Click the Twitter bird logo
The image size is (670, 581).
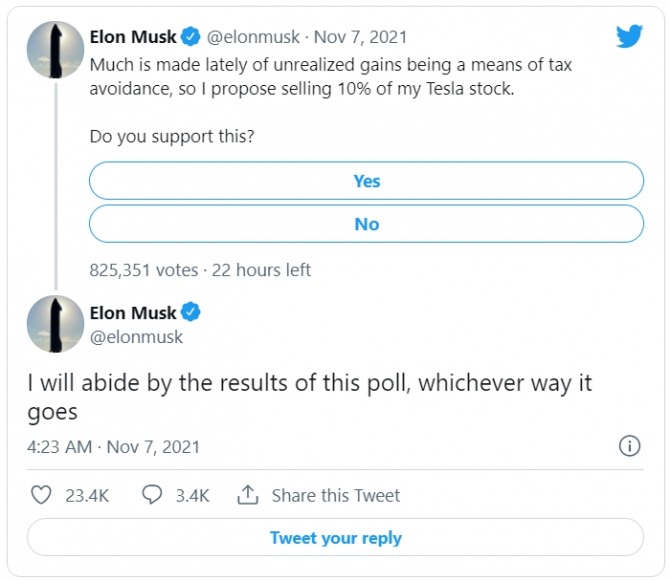629,37
